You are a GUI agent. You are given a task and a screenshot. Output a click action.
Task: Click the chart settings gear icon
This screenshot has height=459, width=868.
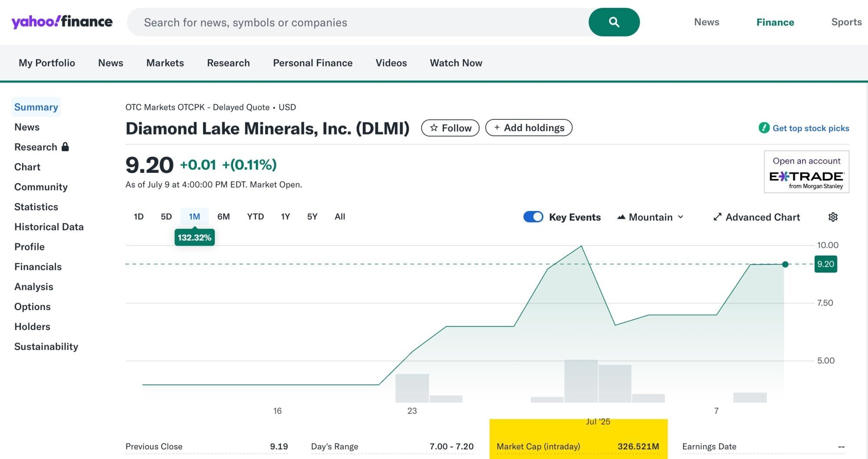(x=833, y=217)
